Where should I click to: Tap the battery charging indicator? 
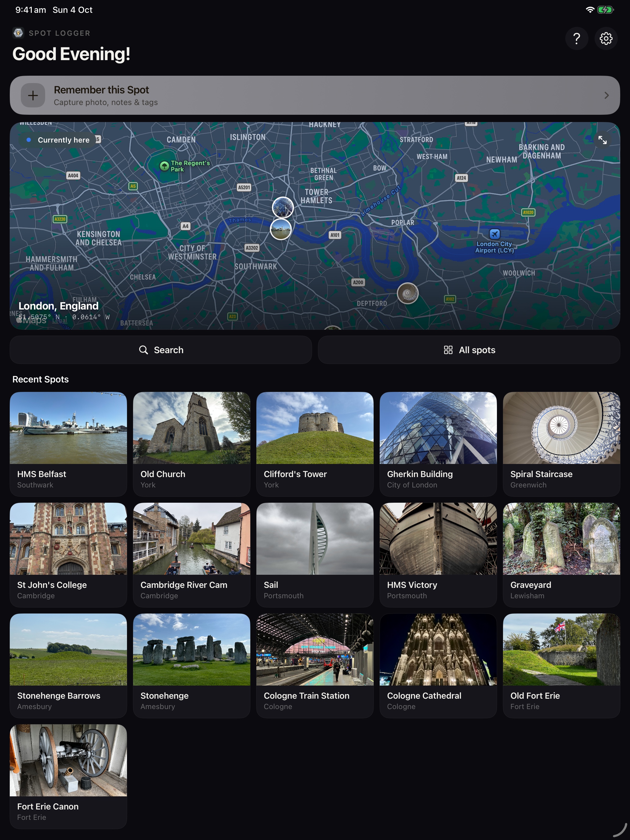[605, 10]
